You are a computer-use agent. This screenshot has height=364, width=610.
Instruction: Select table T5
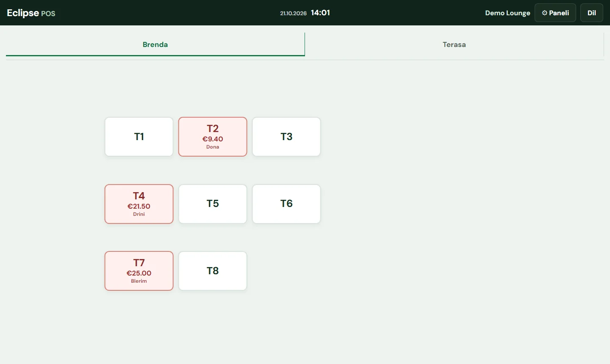point(213,204)
